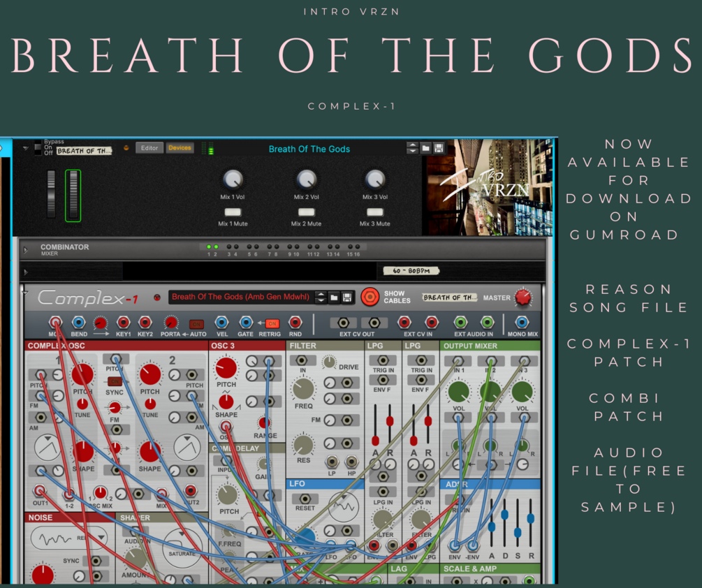Open the LFO waveform selector
Image resolution: width=702 pixels, height=588 pixels.
[x=344, y=507]
